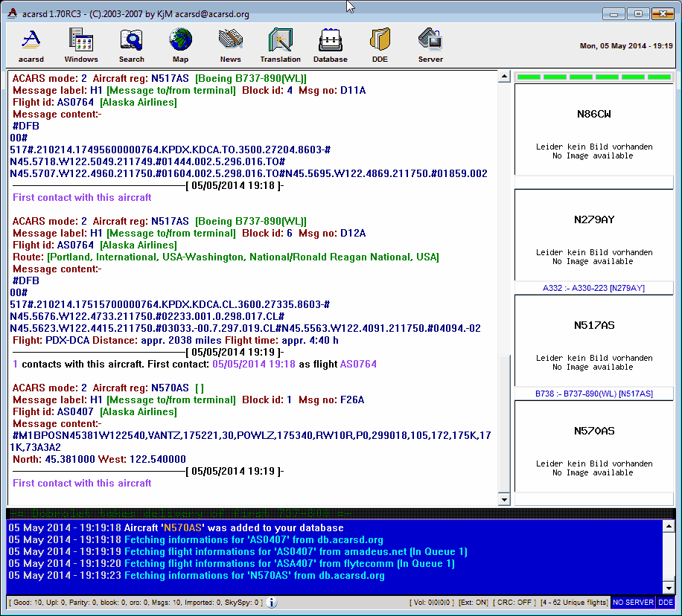Click the Vol: 0|0|0|0 status entry
Screen dimensions: 682x616
point(432,602)
